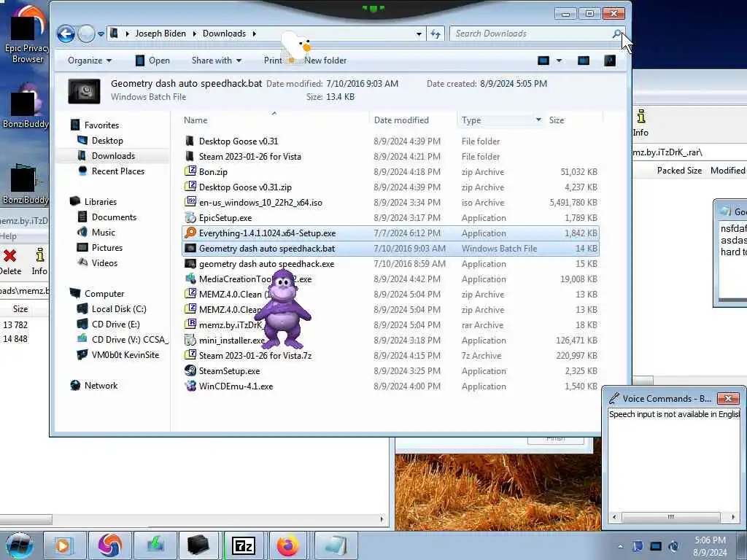The width and height of the screenshot is (747, 560).
Task: Click Joseph Biden in the address breadcrumb
Action: (x=160, y=34)
